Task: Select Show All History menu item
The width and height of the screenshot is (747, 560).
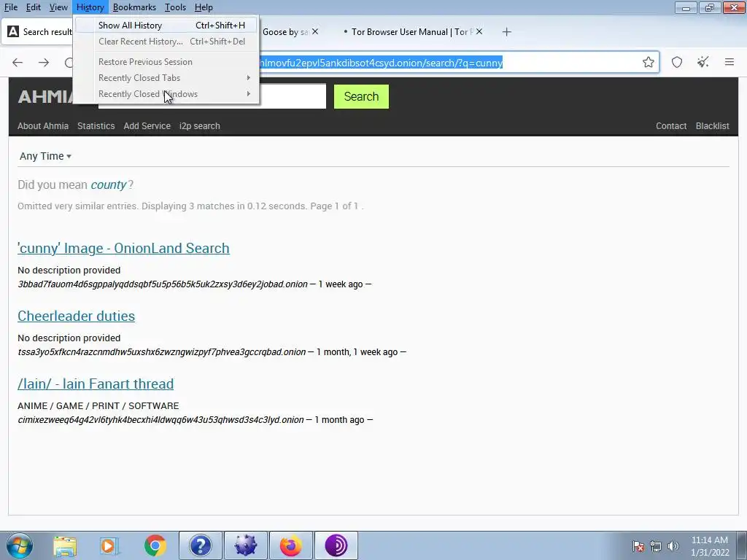Action: [x=166, y=26]
